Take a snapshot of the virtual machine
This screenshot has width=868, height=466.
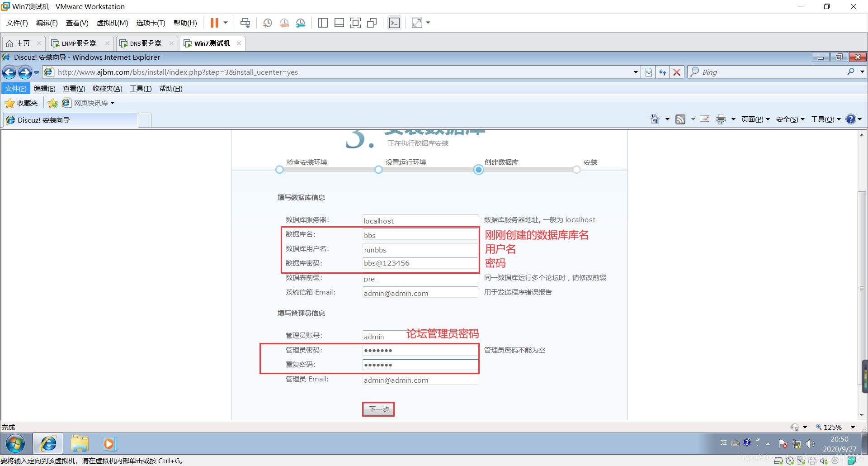[267, 23]
